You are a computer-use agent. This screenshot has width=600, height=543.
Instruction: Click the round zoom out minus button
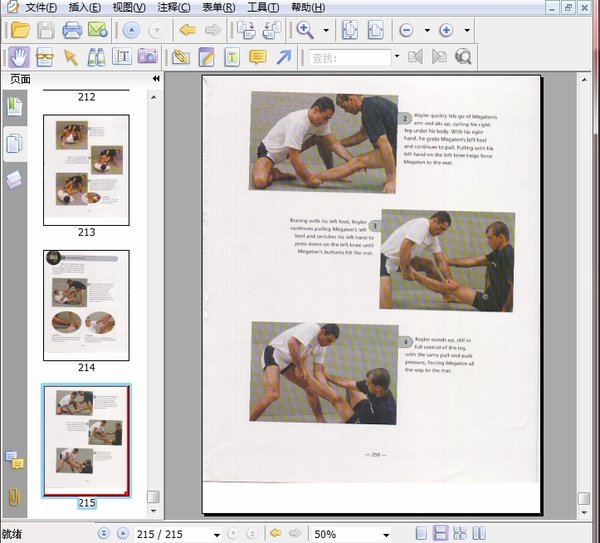coord(407,31)
